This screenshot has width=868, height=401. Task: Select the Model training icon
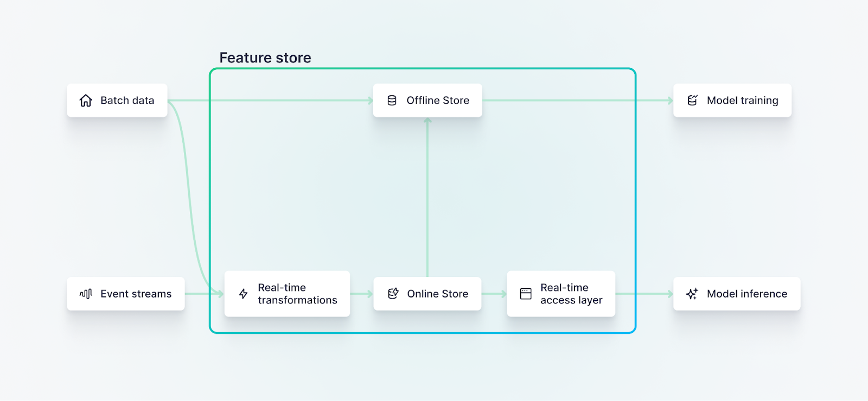coord(692,101)
